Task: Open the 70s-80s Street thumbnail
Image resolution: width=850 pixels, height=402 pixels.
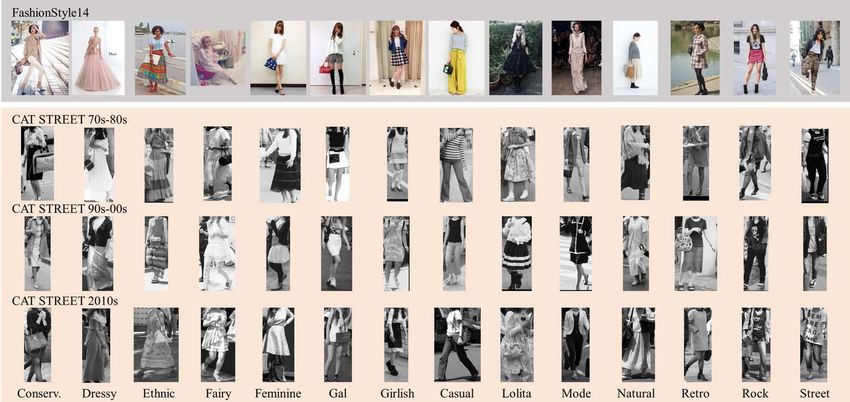Action: pos(815,165)
